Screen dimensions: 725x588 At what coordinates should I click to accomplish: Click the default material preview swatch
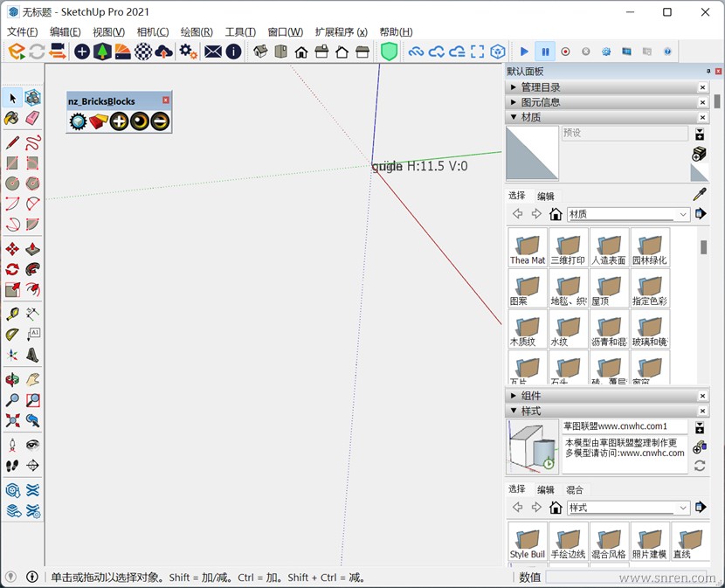[x=532, y=153]
